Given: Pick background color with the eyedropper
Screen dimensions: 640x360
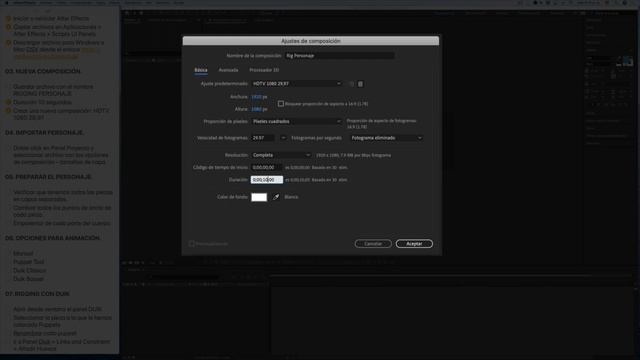Looking at the screenshot, I should pos(276,197).
